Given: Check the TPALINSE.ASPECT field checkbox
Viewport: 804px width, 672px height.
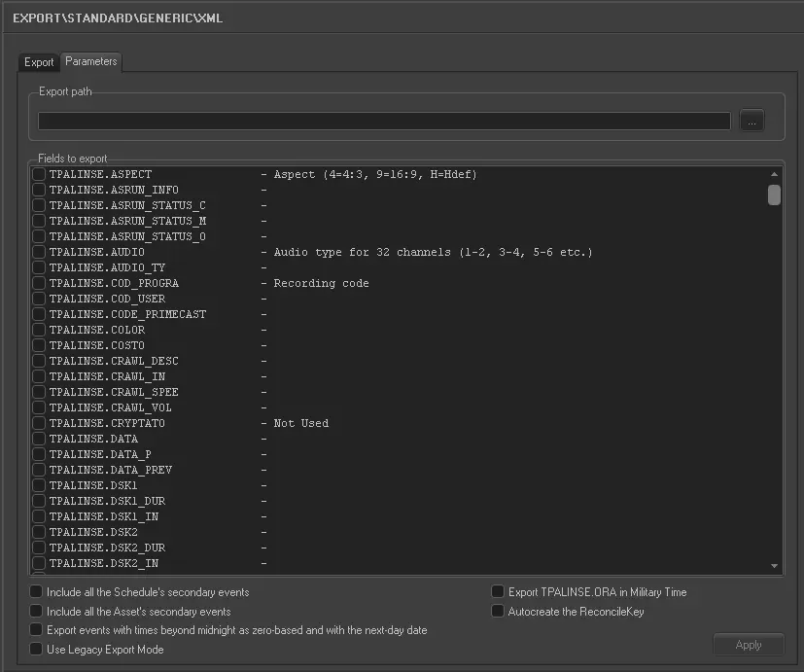Looking at the screenshot, I should click(39, 174).
